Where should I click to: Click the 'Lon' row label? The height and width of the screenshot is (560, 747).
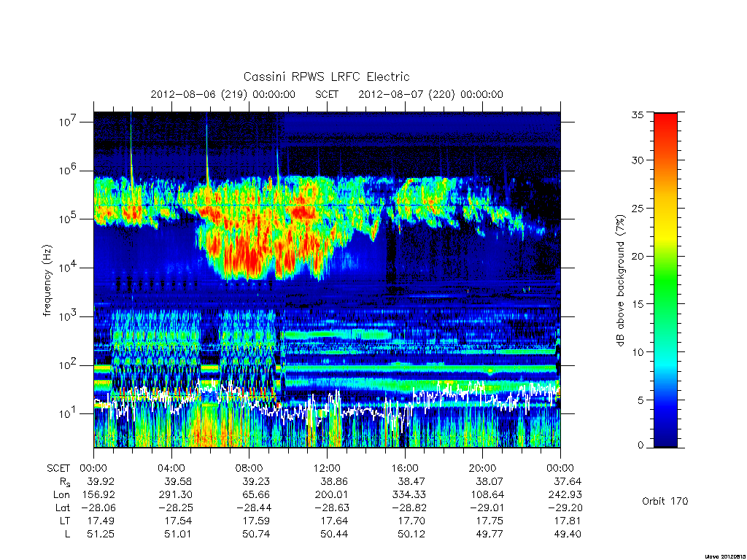pos(61,494)
